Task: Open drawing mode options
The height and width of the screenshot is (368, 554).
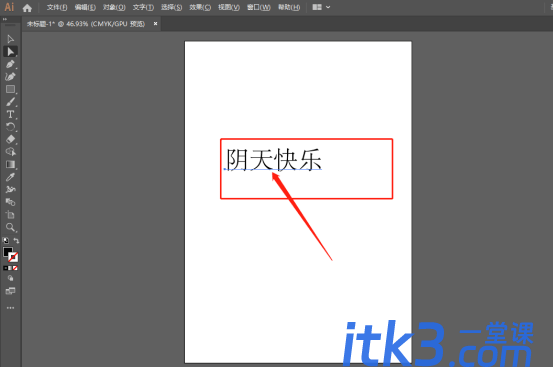Action: coord(10,278)
